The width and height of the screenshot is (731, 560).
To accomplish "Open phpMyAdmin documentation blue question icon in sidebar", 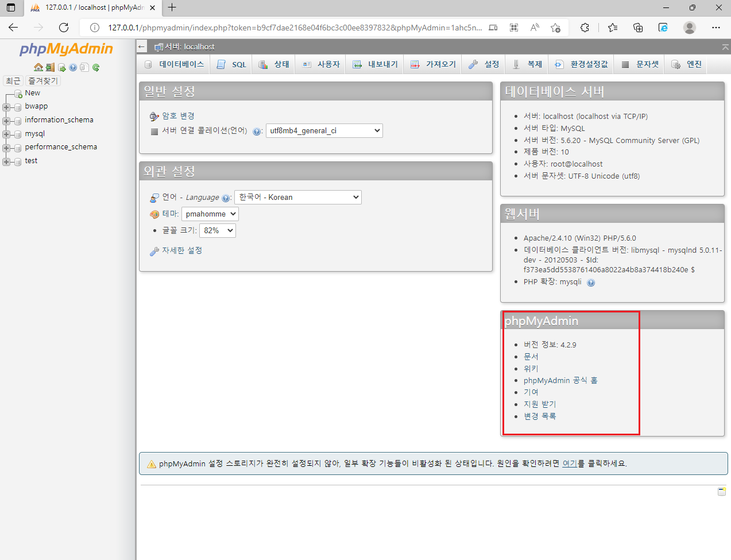I will click(73, 67).
